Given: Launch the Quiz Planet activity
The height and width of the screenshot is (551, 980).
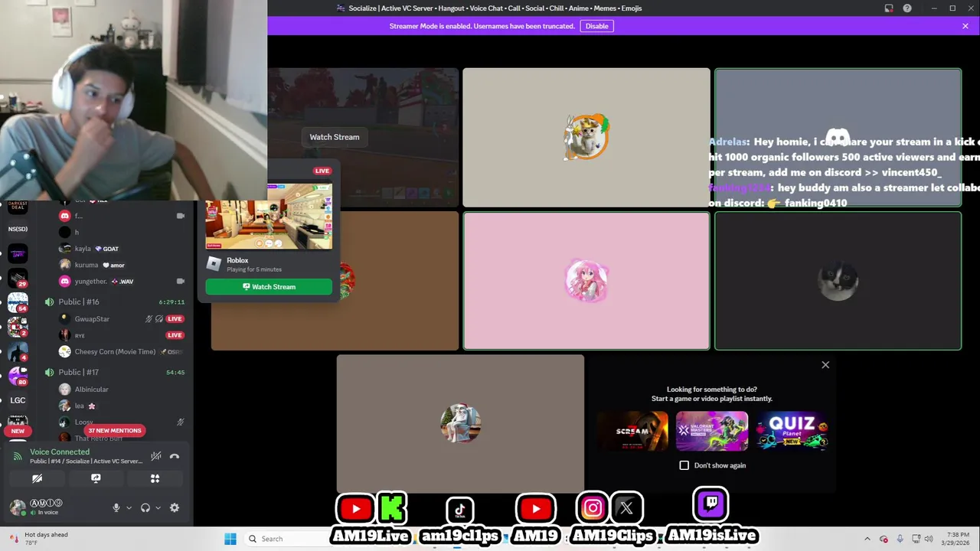Looking at the screenshot, I should click(x=792, y=431).
